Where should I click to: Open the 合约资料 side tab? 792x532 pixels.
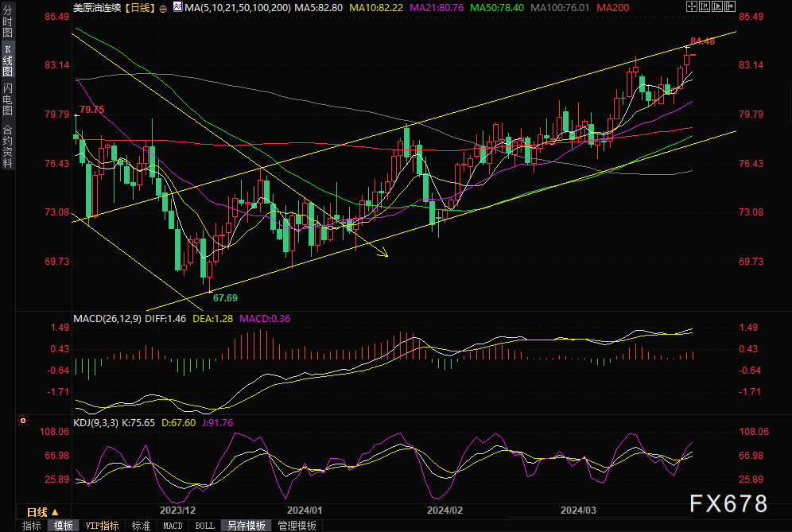click(x=7, y=146)
